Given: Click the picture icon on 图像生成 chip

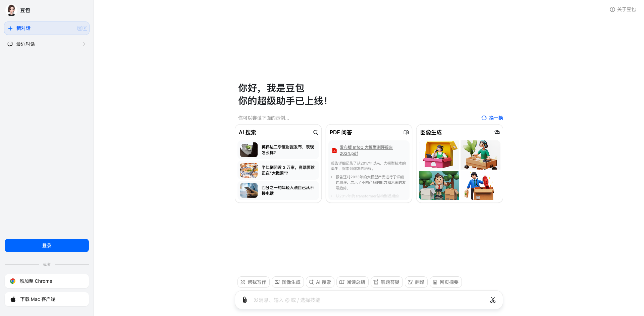Looking at the screenshot, I should coord(277,282).
